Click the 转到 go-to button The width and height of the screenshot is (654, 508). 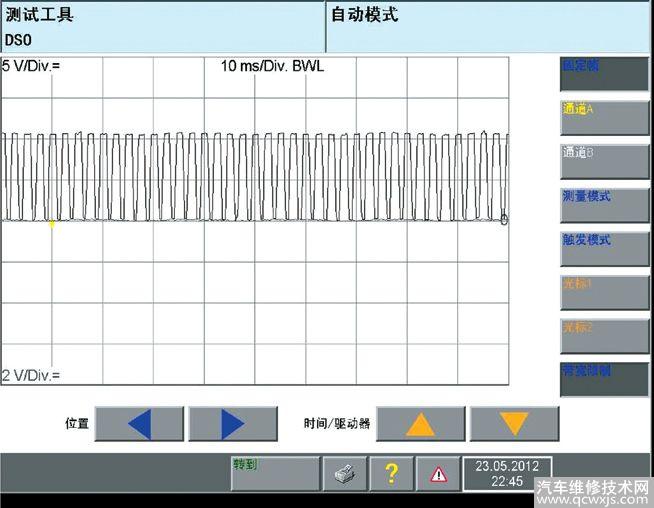(x=275, y=473)
